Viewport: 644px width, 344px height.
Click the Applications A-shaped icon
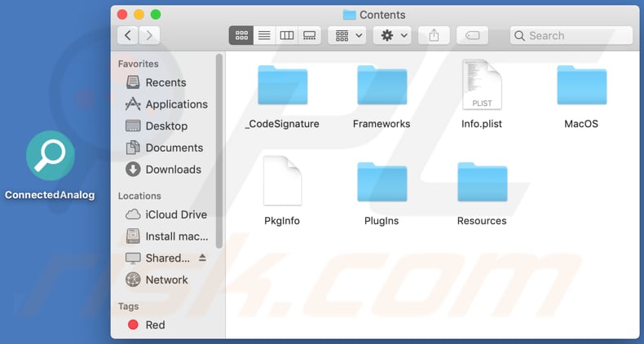coord(133,104)
